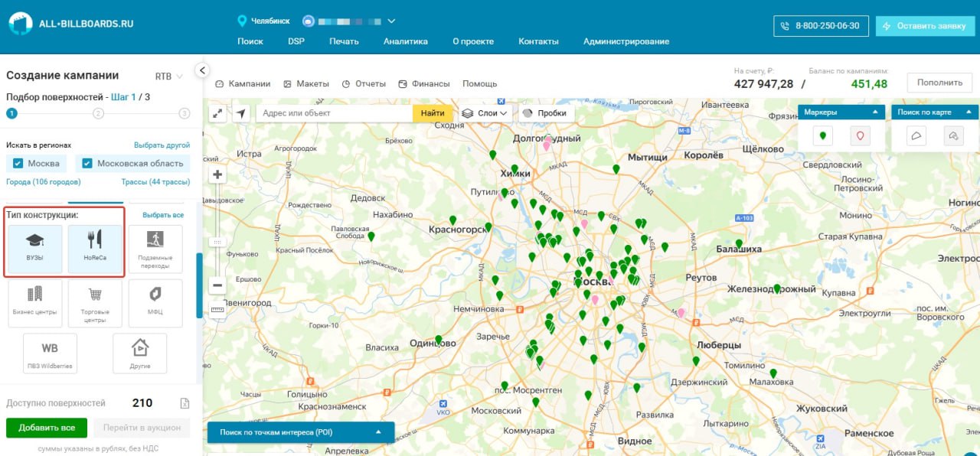Click the Оставить заявку button
The height and width of the screenshot is (456, 980).
924,25
